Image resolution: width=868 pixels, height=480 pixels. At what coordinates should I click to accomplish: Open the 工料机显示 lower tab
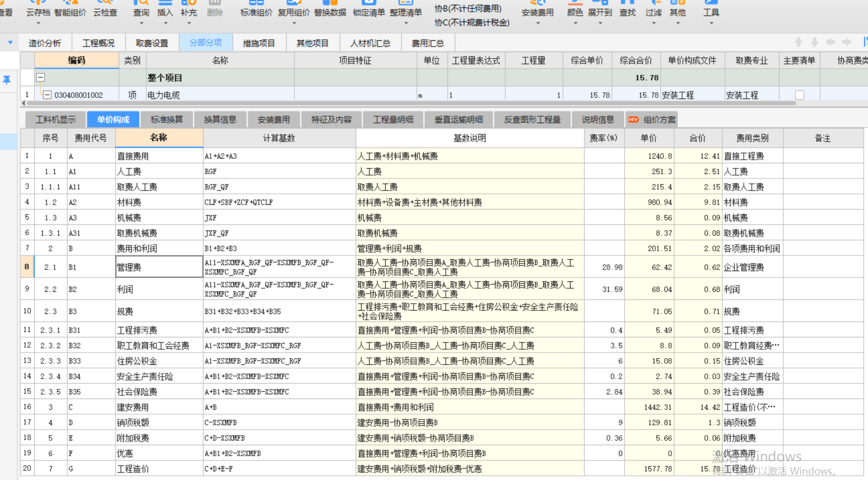(x=56, y=119)
